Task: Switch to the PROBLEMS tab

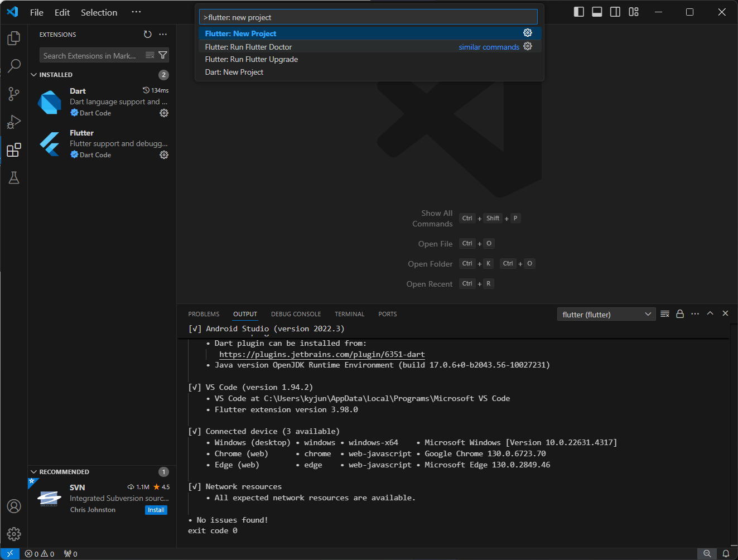Action: (204, 314)
